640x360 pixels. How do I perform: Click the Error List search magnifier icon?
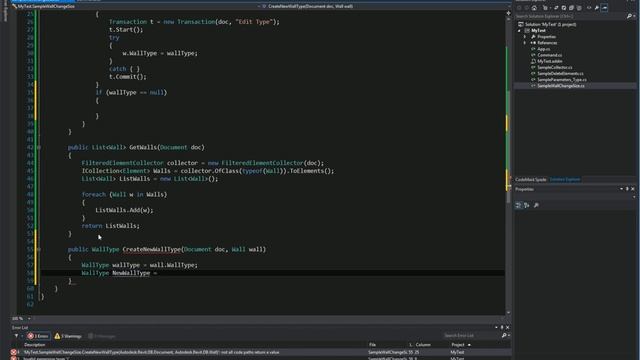tap(504, 336)
